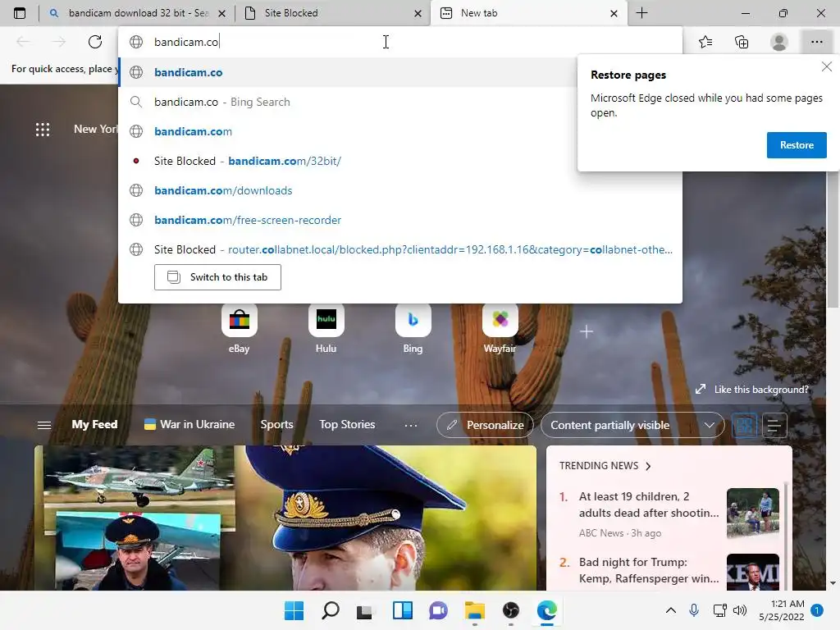Image resolution: width=840 pixels, height=630 pixels.
Task: Click the Microsoft Edge taskbar icon
Action: (547, 610)
